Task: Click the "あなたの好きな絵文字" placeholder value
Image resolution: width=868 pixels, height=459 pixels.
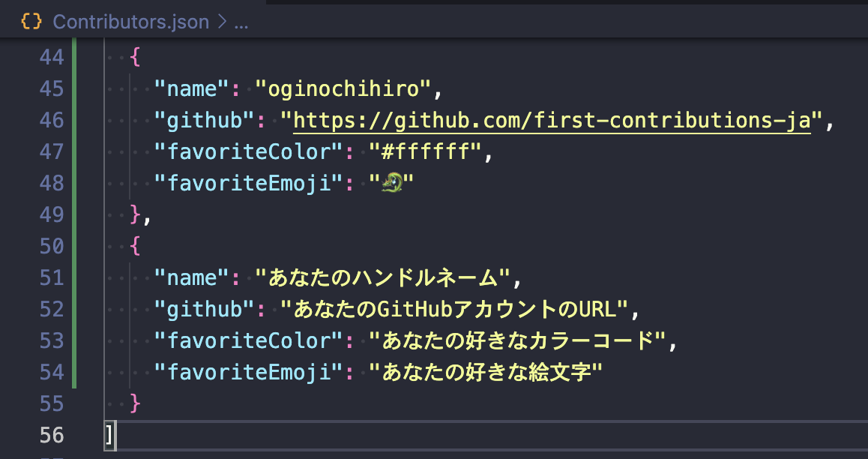Action: [486, 372]
